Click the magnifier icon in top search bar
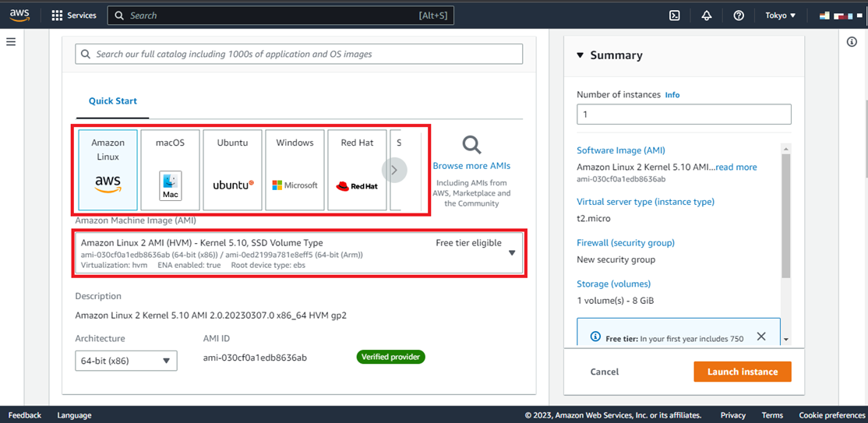 tap(118, 16)
